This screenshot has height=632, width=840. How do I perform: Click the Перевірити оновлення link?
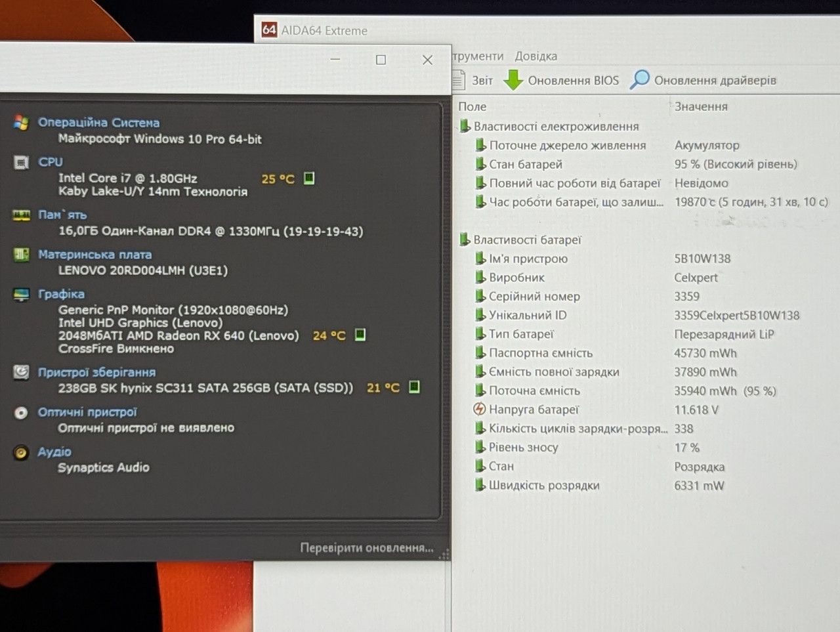click(367, 547)
